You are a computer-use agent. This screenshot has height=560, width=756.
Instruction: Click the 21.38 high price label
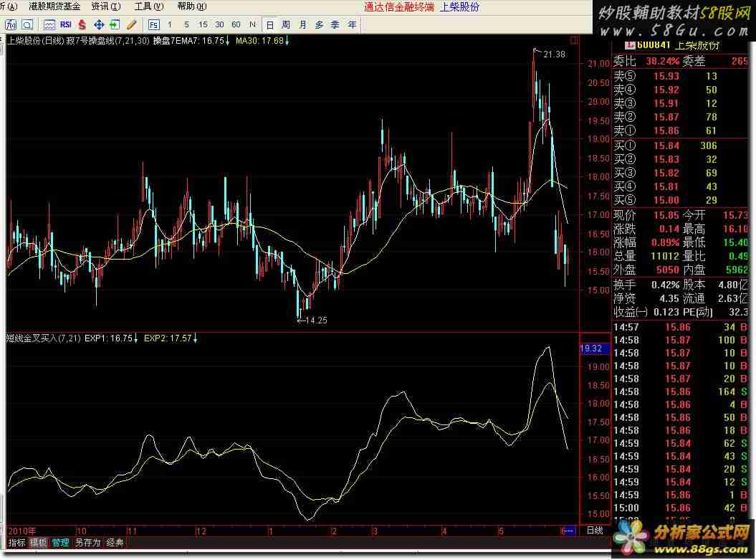pyautogui.click(x=554, y=54)
